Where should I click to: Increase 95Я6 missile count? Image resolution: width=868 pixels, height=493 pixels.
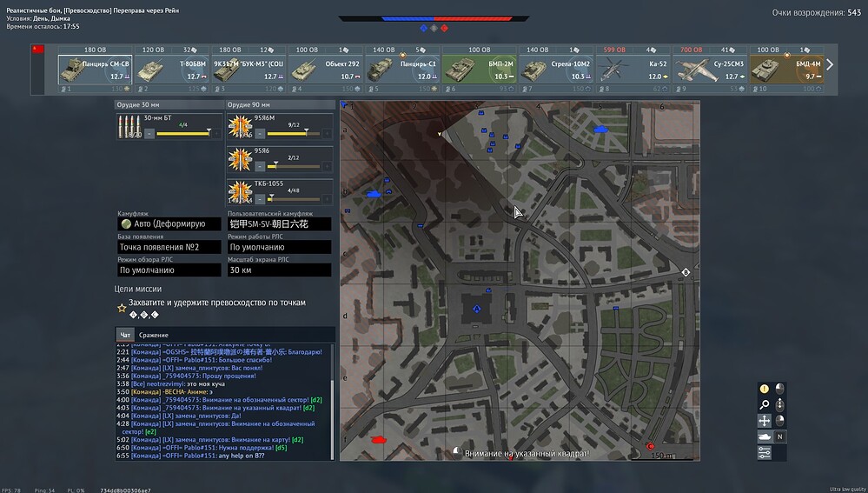point(328,166)
